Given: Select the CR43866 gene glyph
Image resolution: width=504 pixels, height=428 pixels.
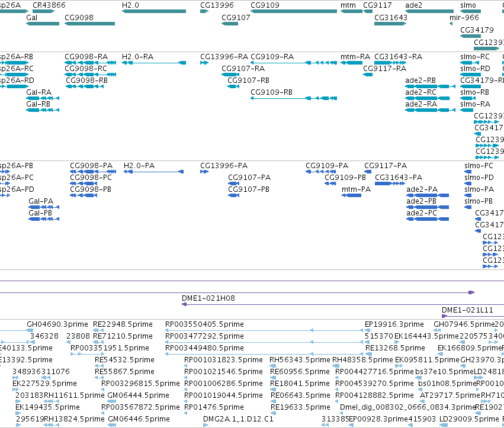Looking at the screenshot, I should (x=43, y=11).
